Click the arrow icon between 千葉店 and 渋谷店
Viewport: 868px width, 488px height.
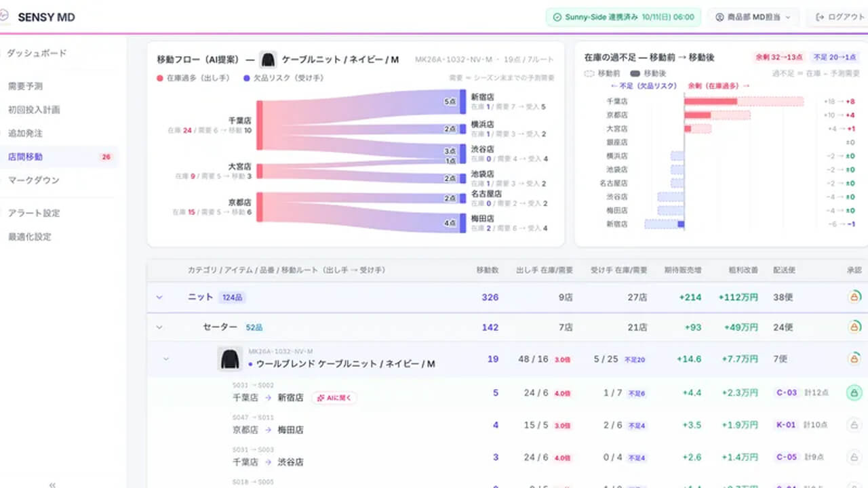point(269,462)
